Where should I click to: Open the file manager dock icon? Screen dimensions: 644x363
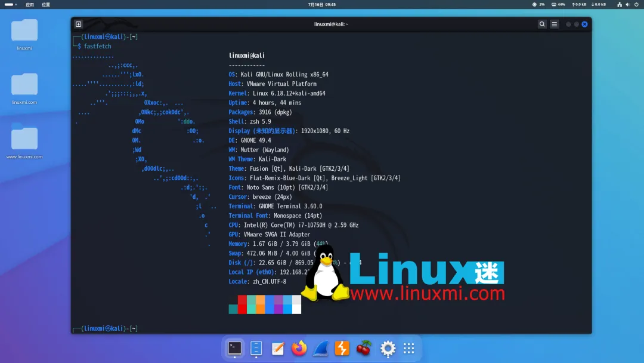point(256,348)
